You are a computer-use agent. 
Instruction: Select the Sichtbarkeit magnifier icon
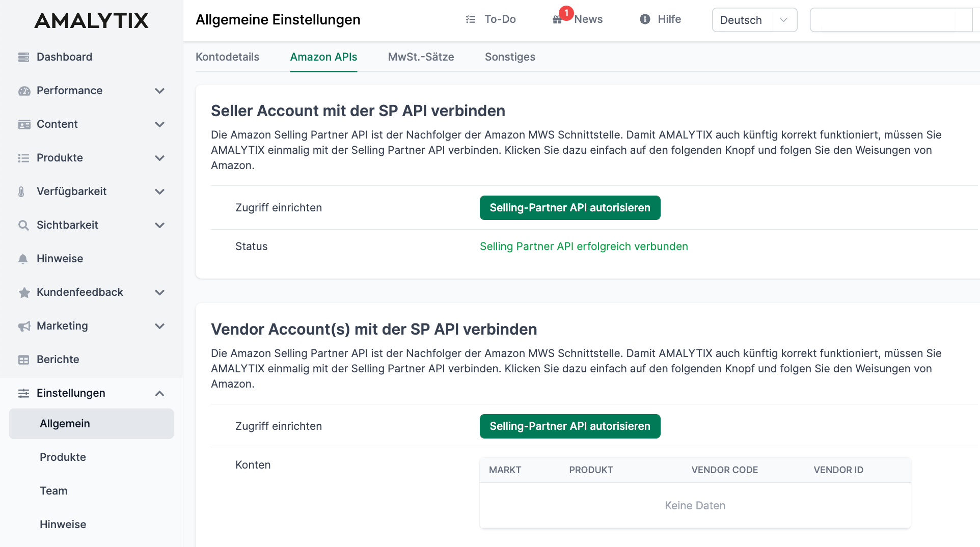[23, 225]
